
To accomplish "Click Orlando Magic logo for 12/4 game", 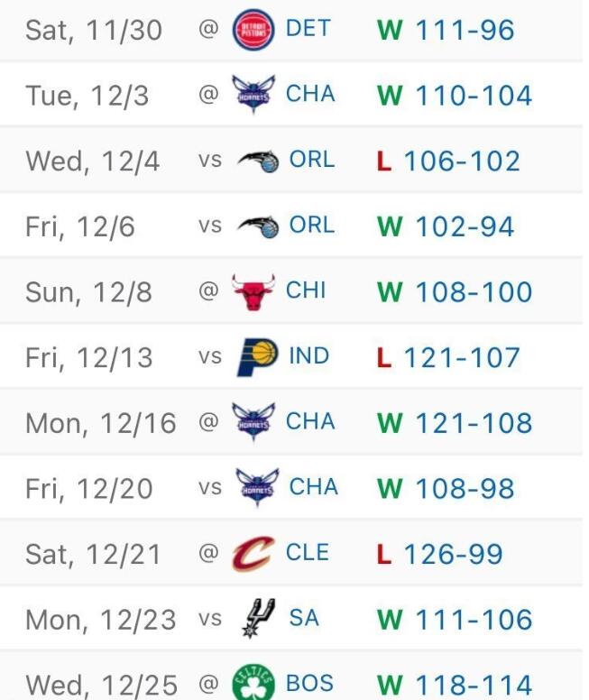I will click(258, 161).
